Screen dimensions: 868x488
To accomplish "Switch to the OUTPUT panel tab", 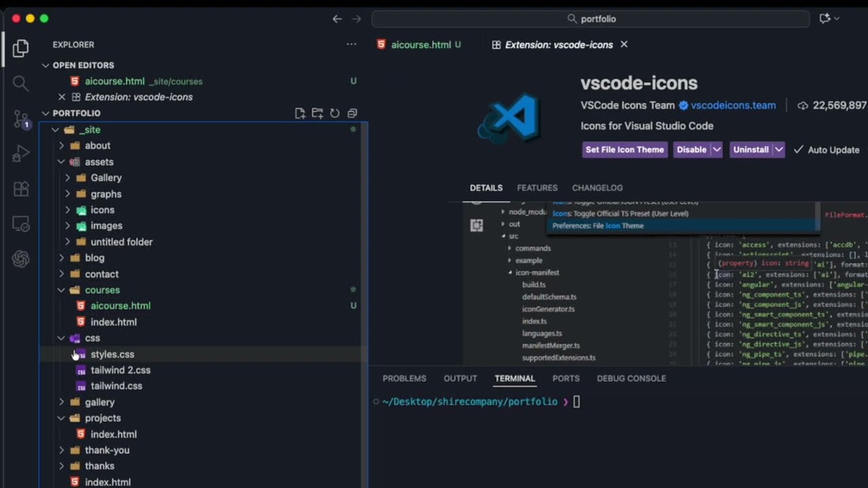I will (460, 378).
